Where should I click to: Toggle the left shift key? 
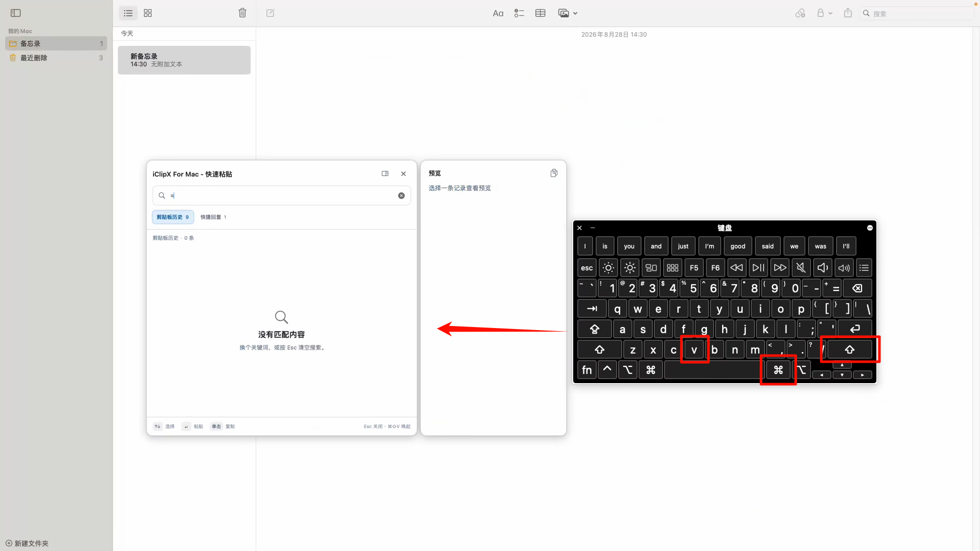coord(600,350)
